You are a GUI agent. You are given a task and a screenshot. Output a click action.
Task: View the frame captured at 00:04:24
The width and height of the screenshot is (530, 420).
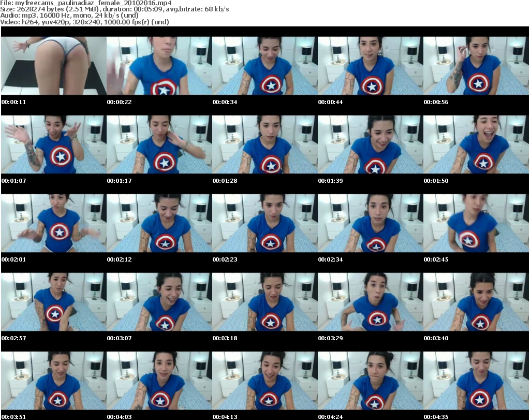(x=370, y=381)
